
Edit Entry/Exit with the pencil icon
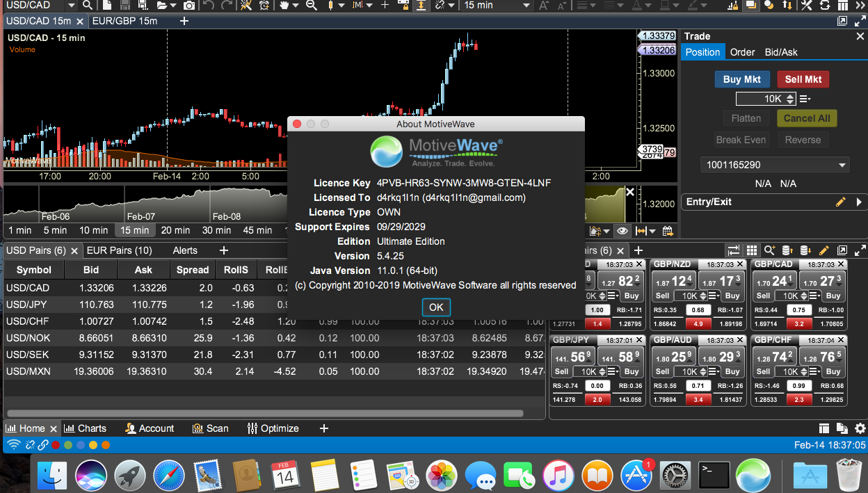point(841,202)
